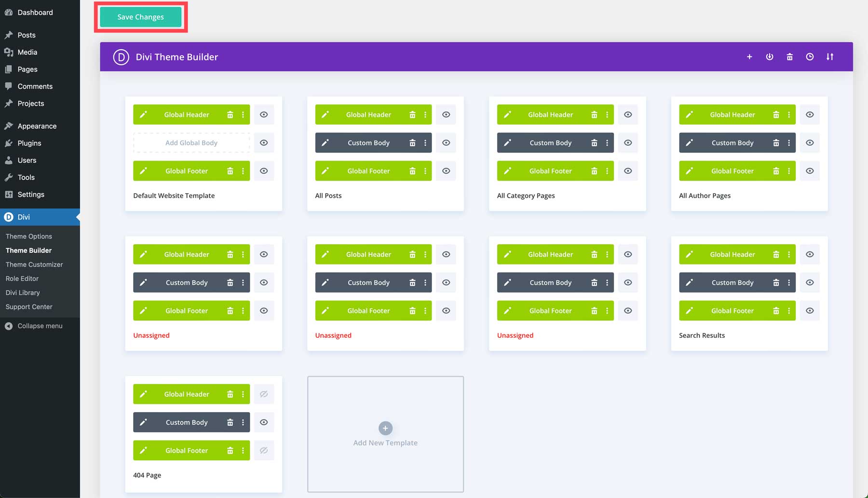This screenshot has height=498, width=868.
Task: Open the Theme Builder editing history
Action: tap(810, 56)
